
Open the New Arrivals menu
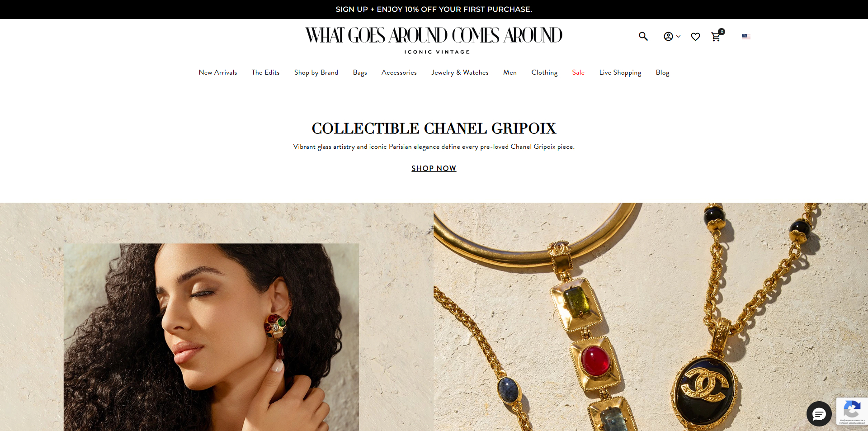coord(218,72)
